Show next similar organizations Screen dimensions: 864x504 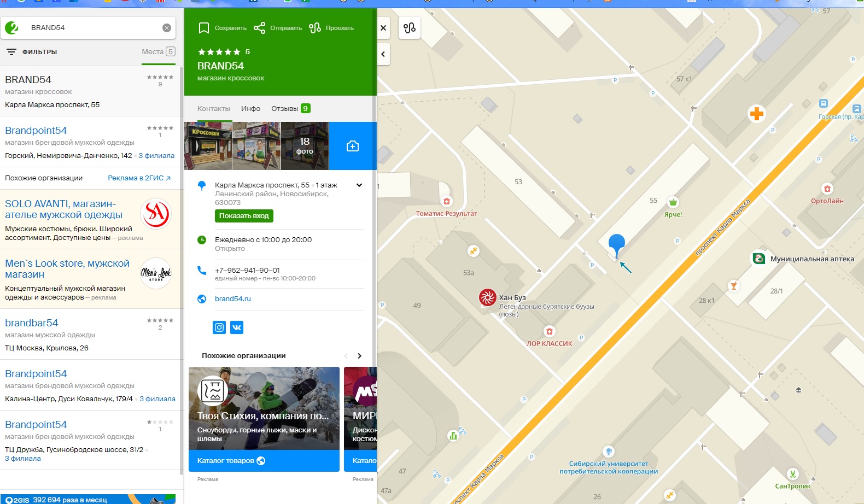359,356
